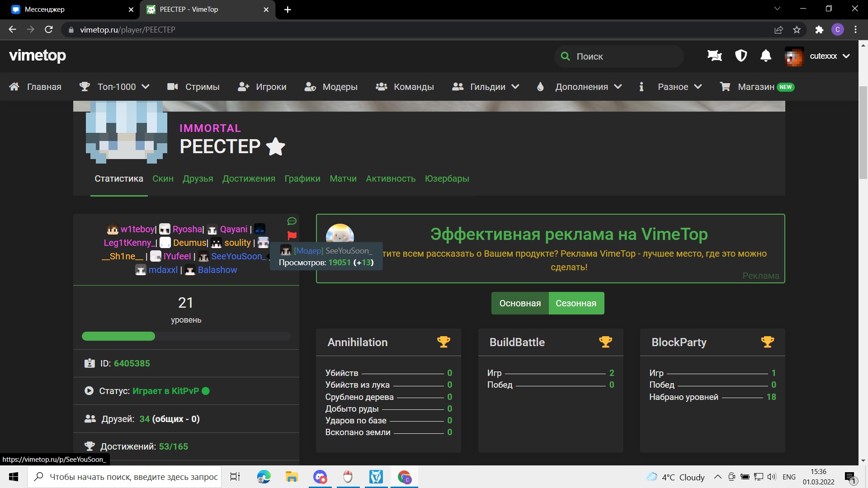Select the Сезонная statistics toggle

pos(576,303)
